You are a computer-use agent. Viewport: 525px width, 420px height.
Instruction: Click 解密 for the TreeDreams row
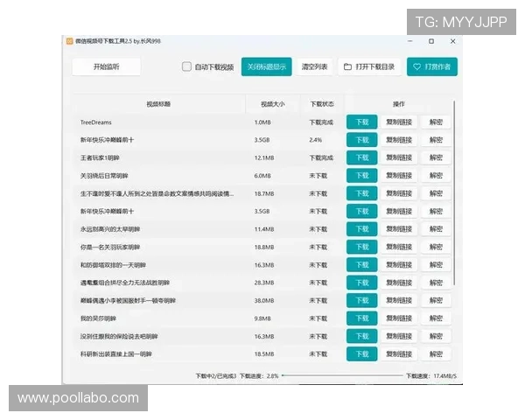coord(436,122)
